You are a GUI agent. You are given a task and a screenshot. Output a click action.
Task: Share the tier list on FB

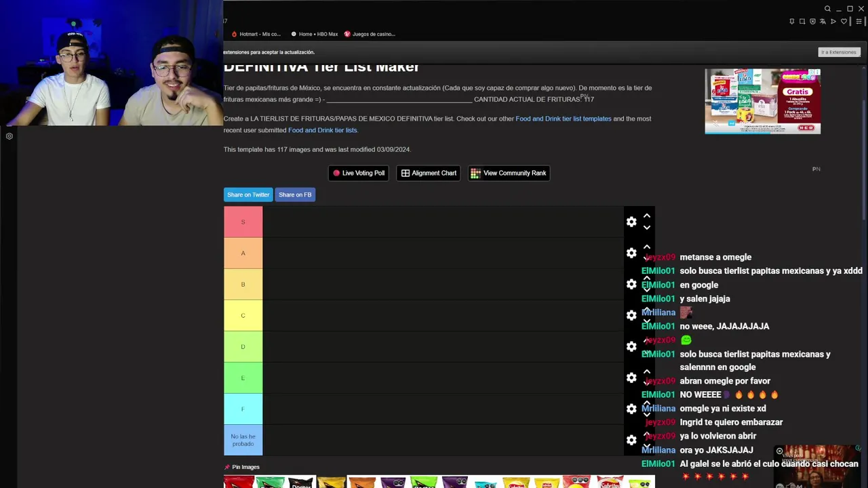(295, 195)
